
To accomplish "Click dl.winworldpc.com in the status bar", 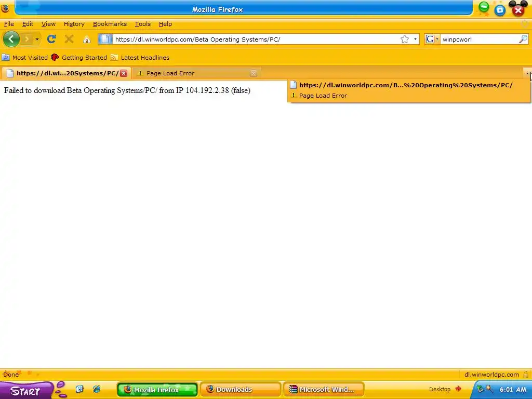I will pyautogui.click(x=491, y=375).
